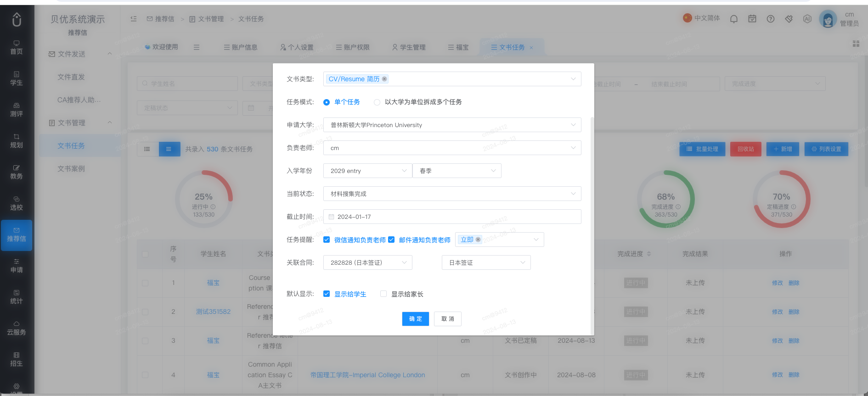The image size is (868, 396).
Task: Open 文书案例 in sidebar menu
Action: (71, 169)
